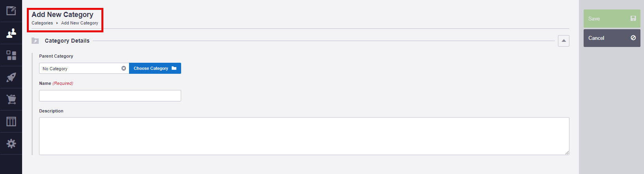The width and height of the screenshot is (644, 174).
Task: Click the No Category parent field
Action: (80, 68)
